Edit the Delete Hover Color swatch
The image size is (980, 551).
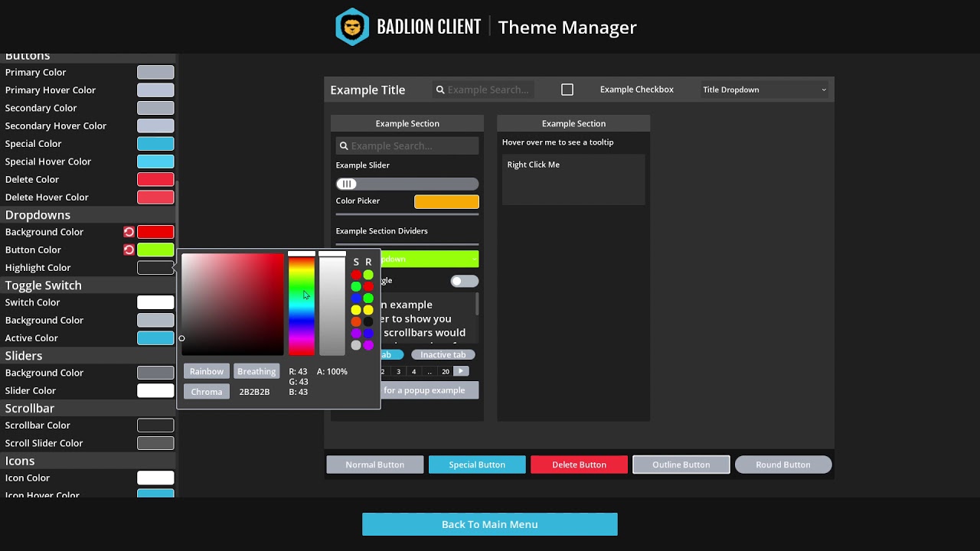[x=155, y=197]
